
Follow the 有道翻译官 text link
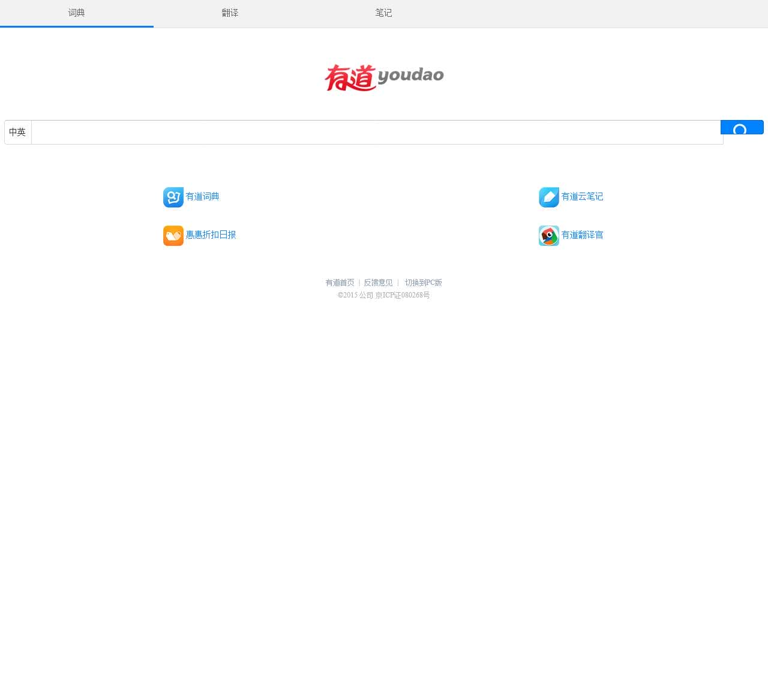(x=583, y=235)
